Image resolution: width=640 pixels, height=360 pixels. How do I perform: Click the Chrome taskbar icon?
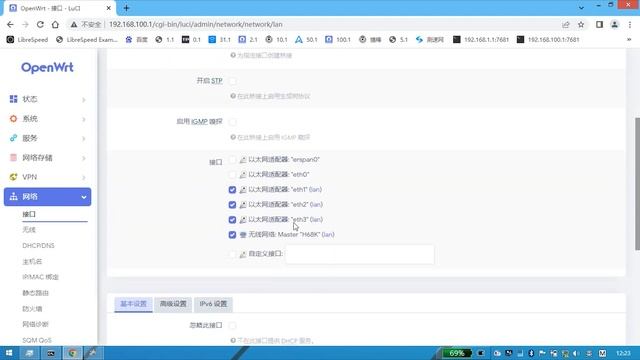click(x=72, y=353)
